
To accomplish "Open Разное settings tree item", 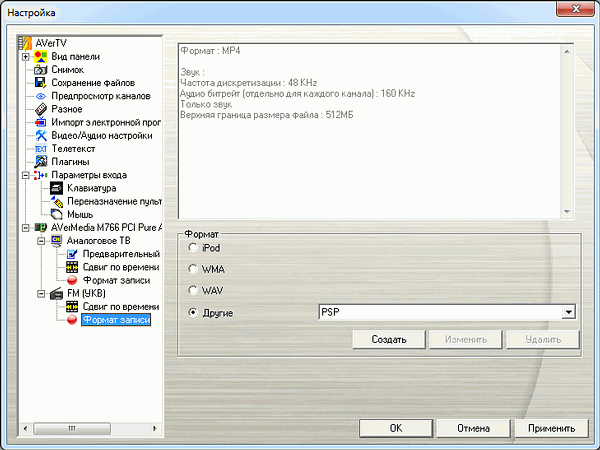I will tap(67, 109).
